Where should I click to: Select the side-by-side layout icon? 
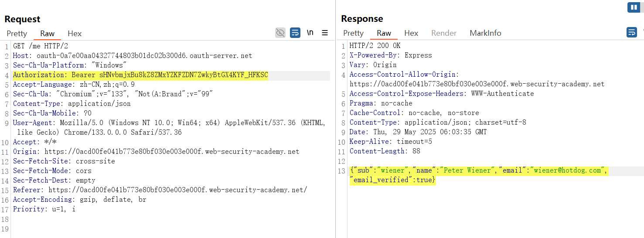633,7
